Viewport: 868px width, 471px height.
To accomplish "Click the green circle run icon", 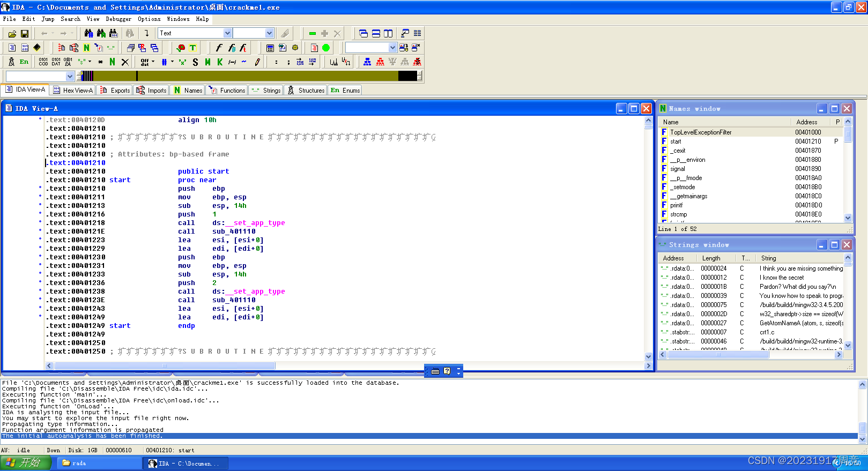I will click(326, 48).
